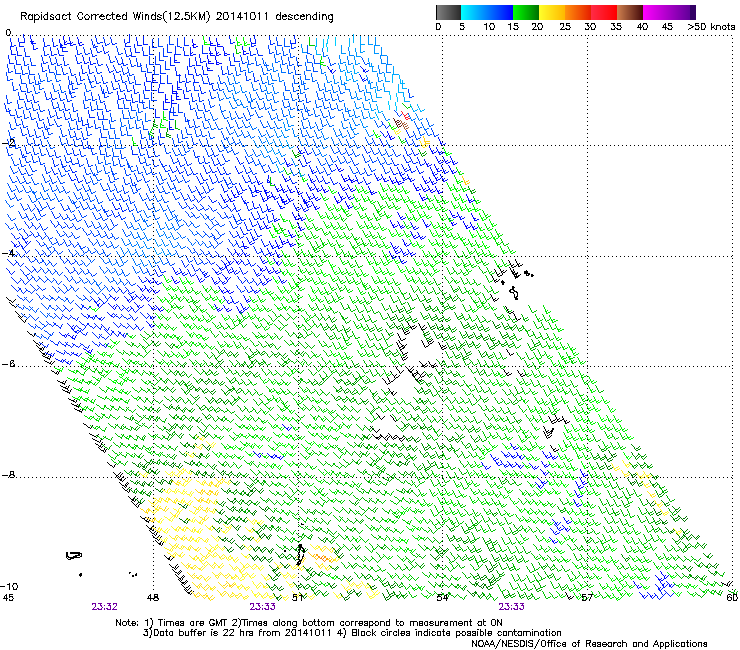
Task: Click the '54' longitude axis label
Action: point(442,597)
